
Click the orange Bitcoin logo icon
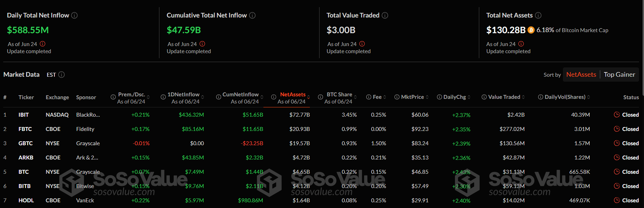click(x=531, y=30)
